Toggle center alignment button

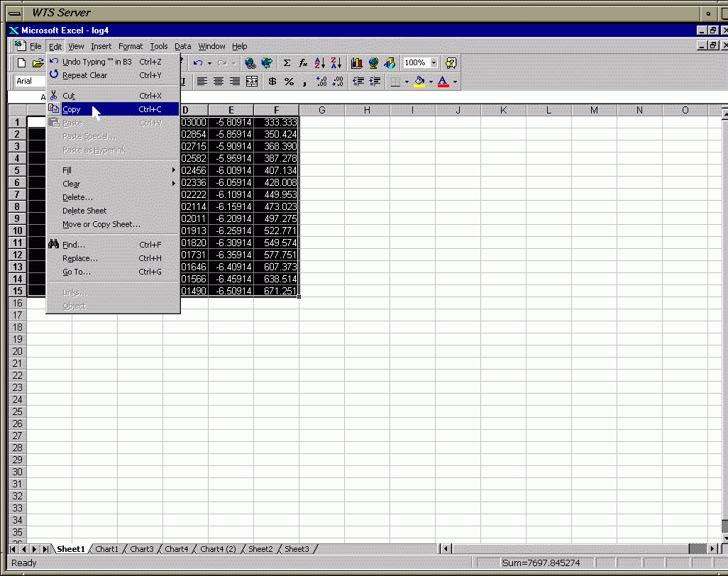point(219,82)
